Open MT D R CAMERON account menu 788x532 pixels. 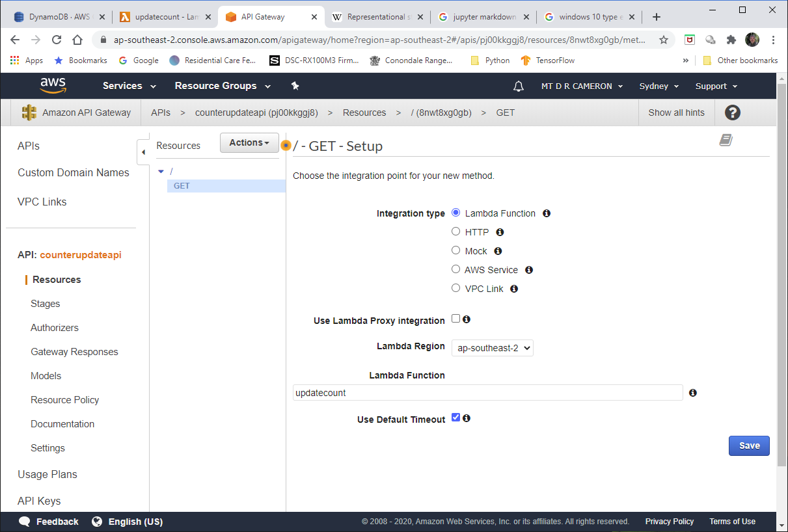pyautogui.click(x=582, y=86)
